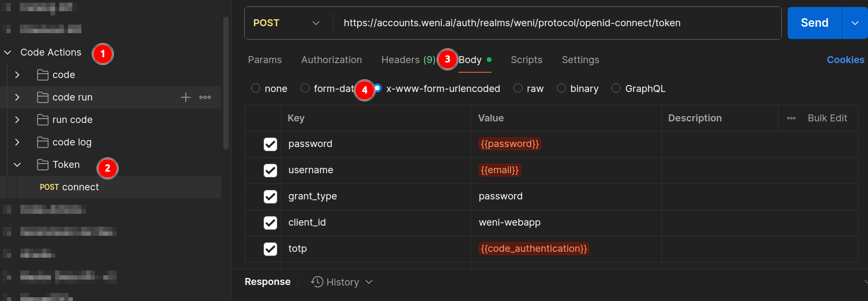Image resolution: width=868 pixels, height=301 pixels.
Task: Collapse the Code Actions collection
Action: (8, 52)
